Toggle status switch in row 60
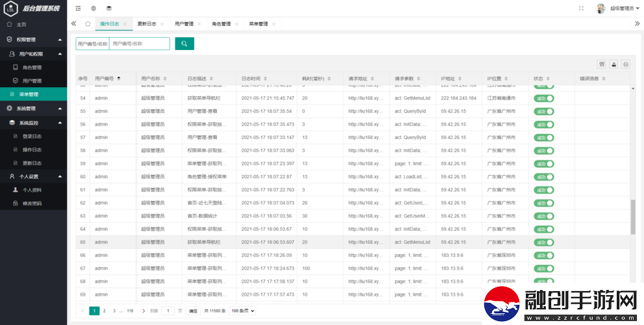Screen dimensions: 644x325 pos(544,177)
